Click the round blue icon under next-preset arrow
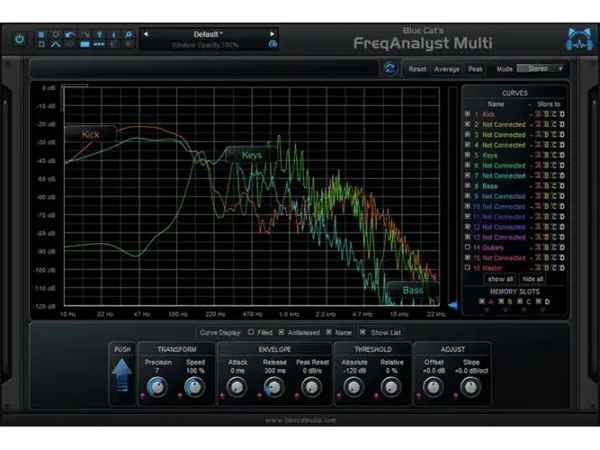 pyautogui.click(x=272, y=44)
